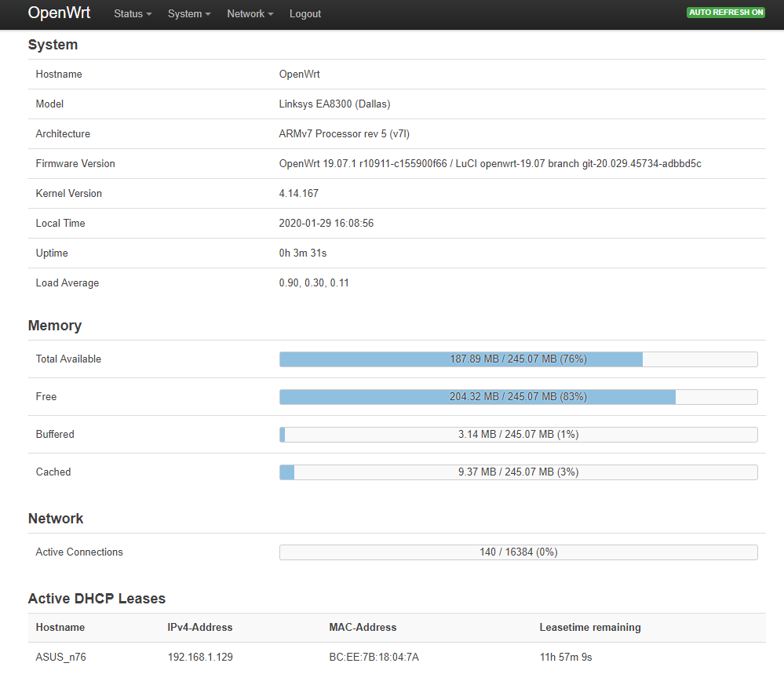Click the MAC address BC:EE:7B:18:04:7A
The width and height of the screenshot is (784, 685).
(374, 658)
